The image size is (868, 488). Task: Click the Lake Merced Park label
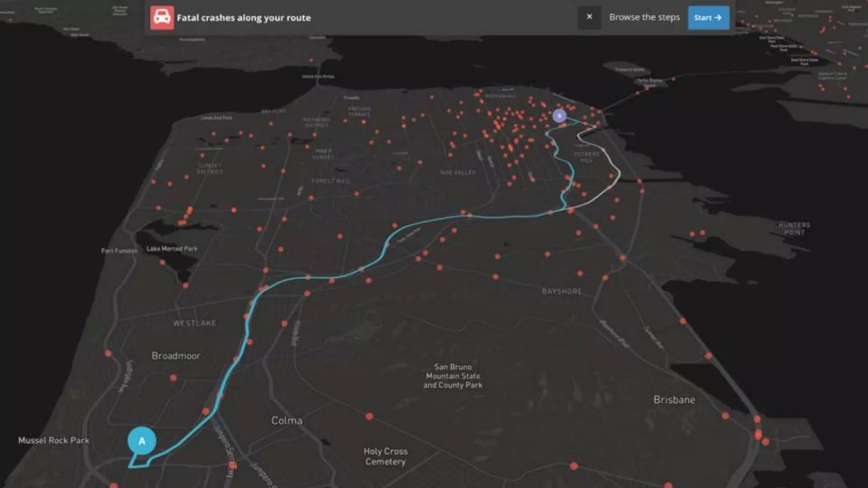pos(172,249)
